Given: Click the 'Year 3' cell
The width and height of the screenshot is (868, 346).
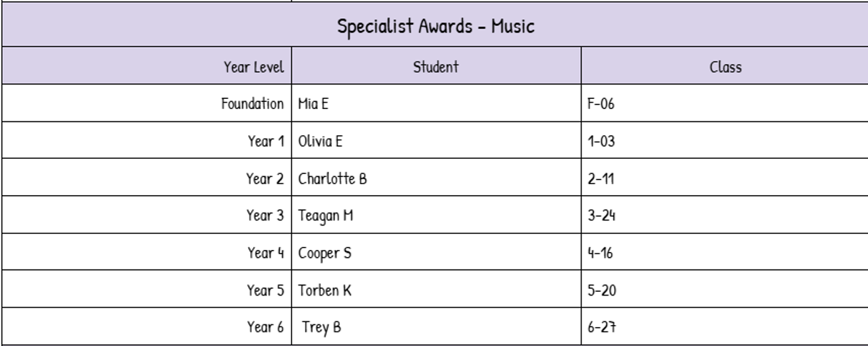Looking at the screenshot, I should tap(265, 215).
